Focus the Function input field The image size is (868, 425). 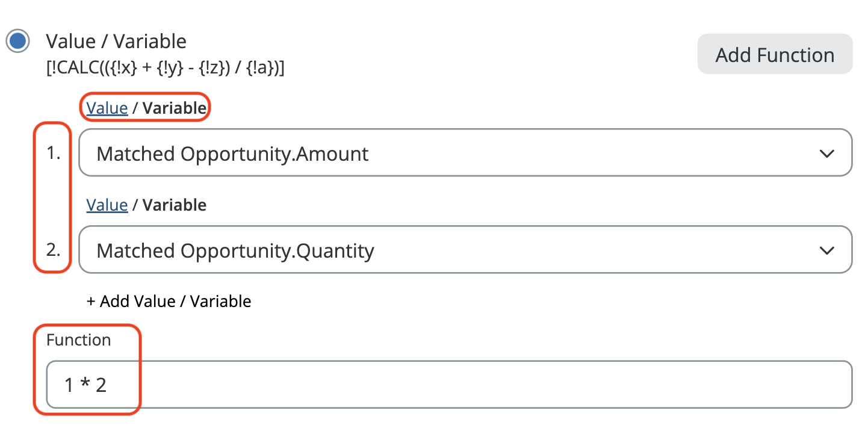point(448,385)
